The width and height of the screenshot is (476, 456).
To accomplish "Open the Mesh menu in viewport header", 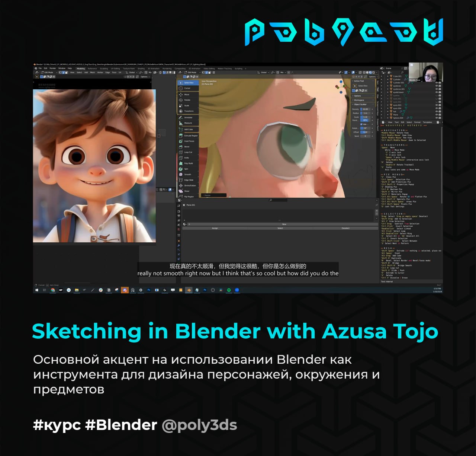I will 92,72.
